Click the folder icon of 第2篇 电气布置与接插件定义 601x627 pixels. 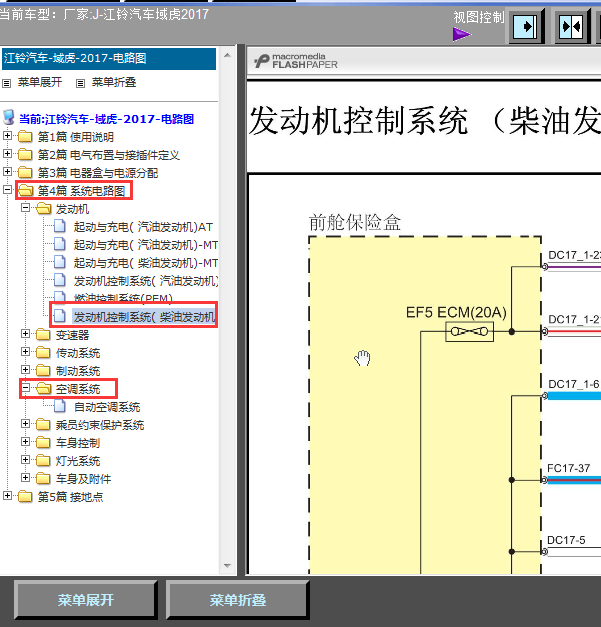(25, 154)
